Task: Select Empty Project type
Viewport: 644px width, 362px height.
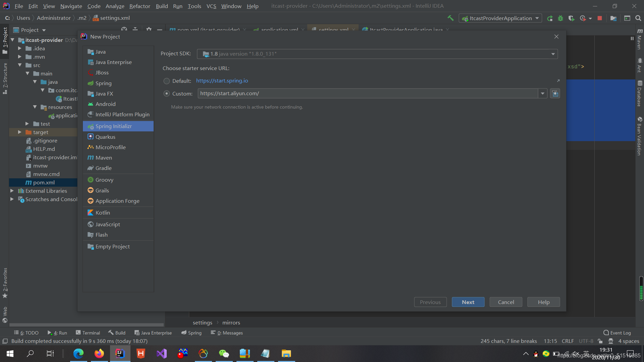Action: [x=118, y=246]
